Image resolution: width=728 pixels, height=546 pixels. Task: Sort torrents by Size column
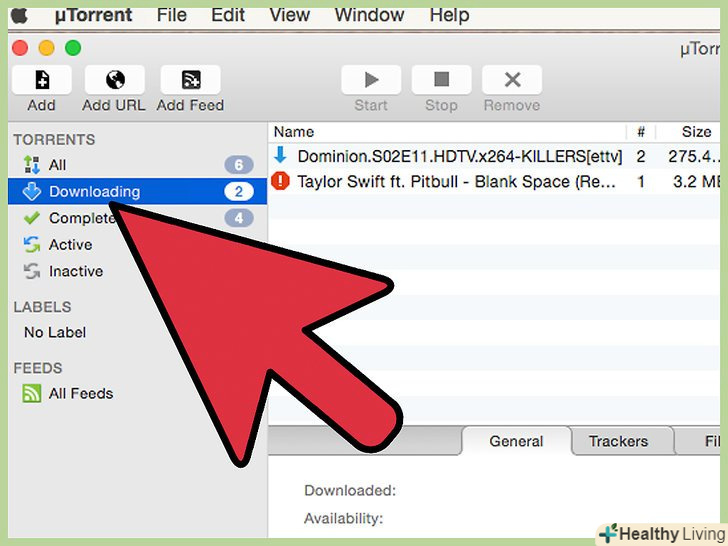pos(689,132)
